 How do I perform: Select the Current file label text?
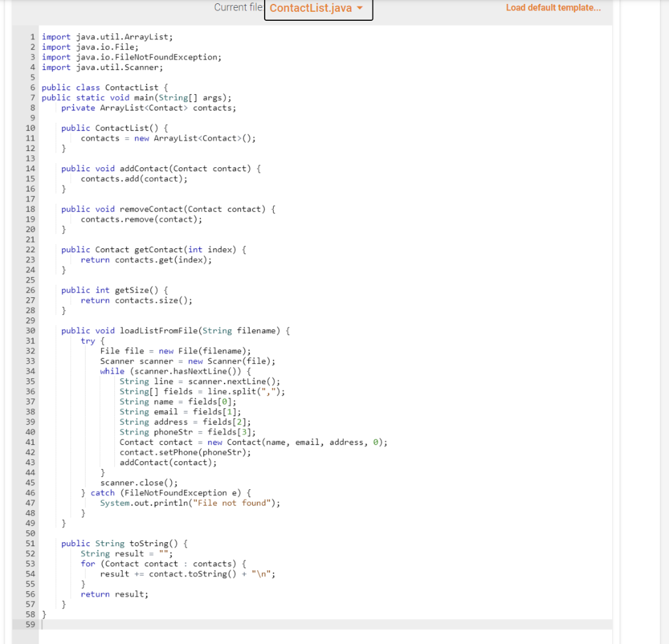[x=238, y=7]
